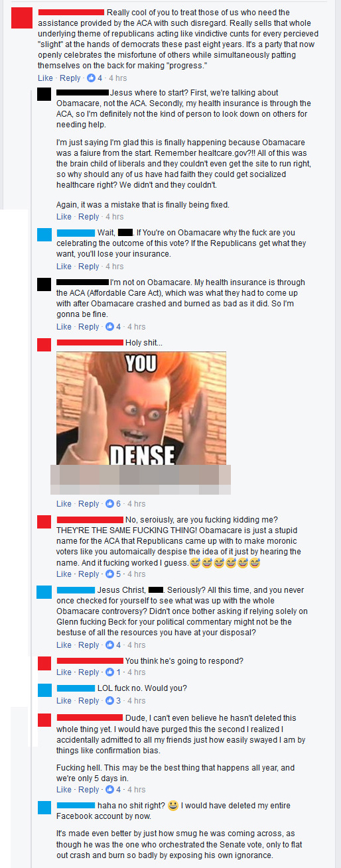Open 4 hrs timestamp on 'only 5 days in' comment
341x868 pixels.
pos(136,790)
